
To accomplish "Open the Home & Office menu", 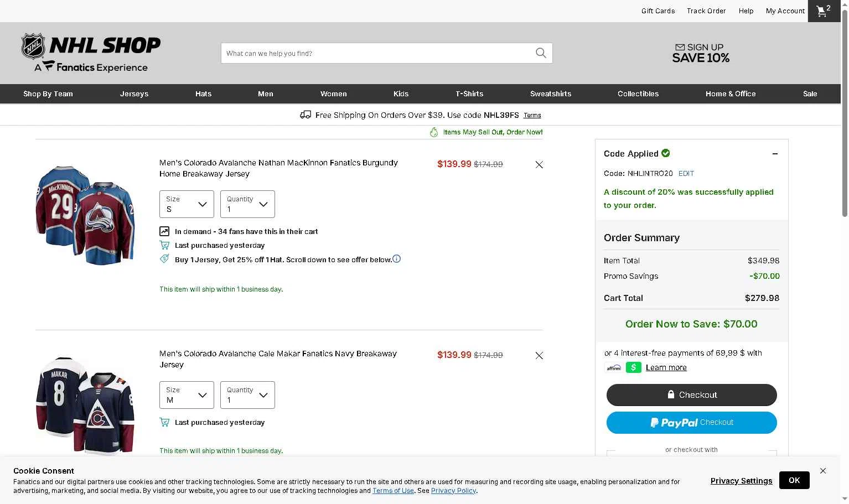I will pos(731,93).
